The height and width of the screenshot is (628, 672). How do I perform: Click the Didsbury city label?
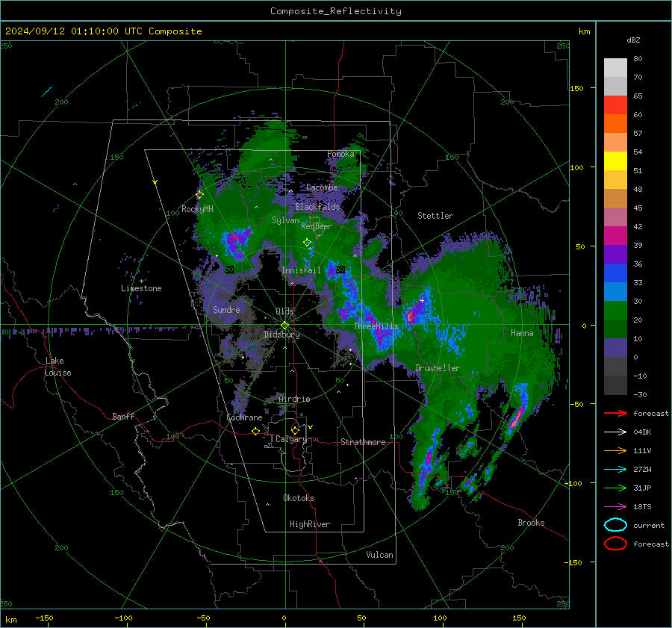(281, 335)
